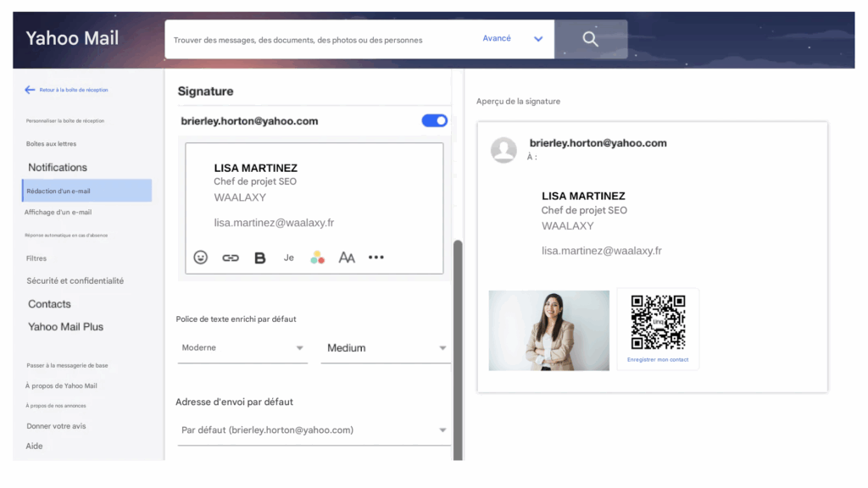This screenshot has width=868, height=488.
Task: Select Notifications in settings sidebar
Action: 58,168
